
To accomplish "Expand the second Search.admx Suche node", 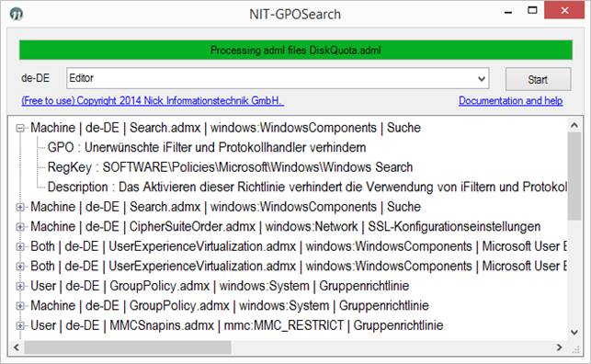I will (x=20, y=207).
